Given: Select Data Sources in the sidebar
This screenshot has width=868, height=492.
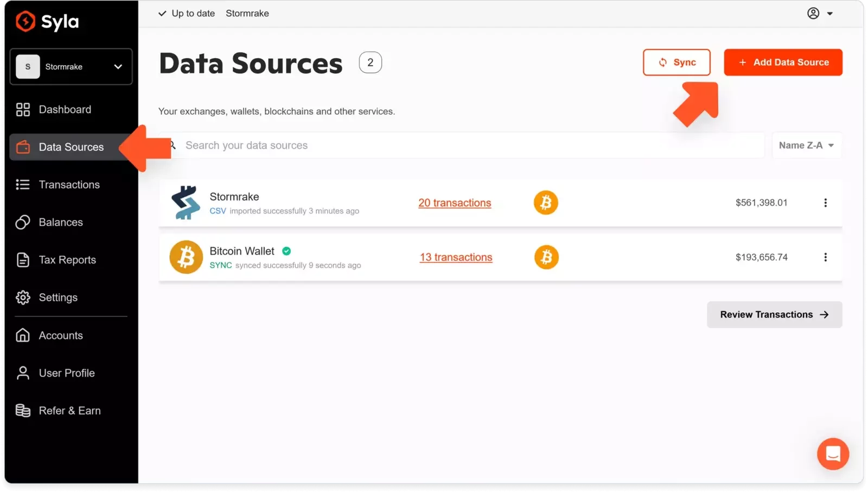Looking at the screenshot, I should point(71,147).
